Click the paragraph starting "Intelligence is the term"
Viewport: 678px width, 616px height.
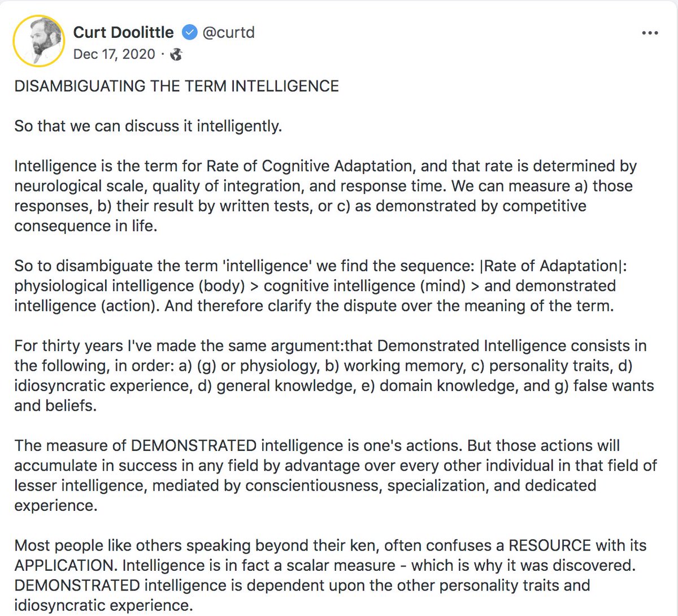point(325,196)
